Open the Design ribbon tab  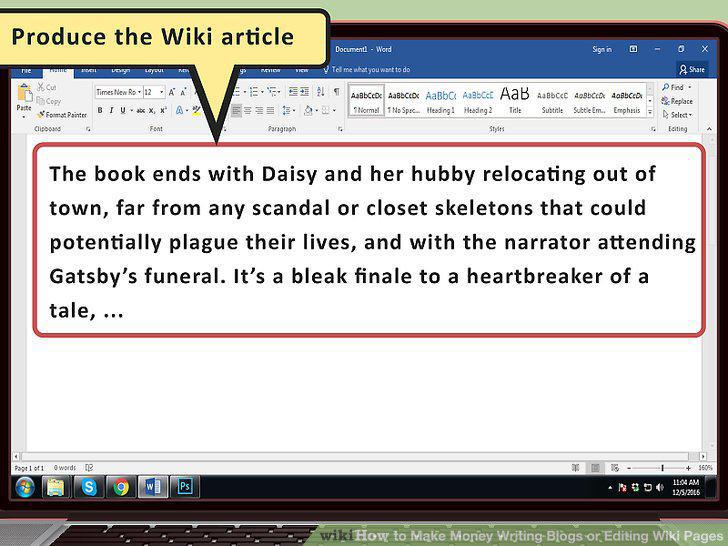[120, 71]
